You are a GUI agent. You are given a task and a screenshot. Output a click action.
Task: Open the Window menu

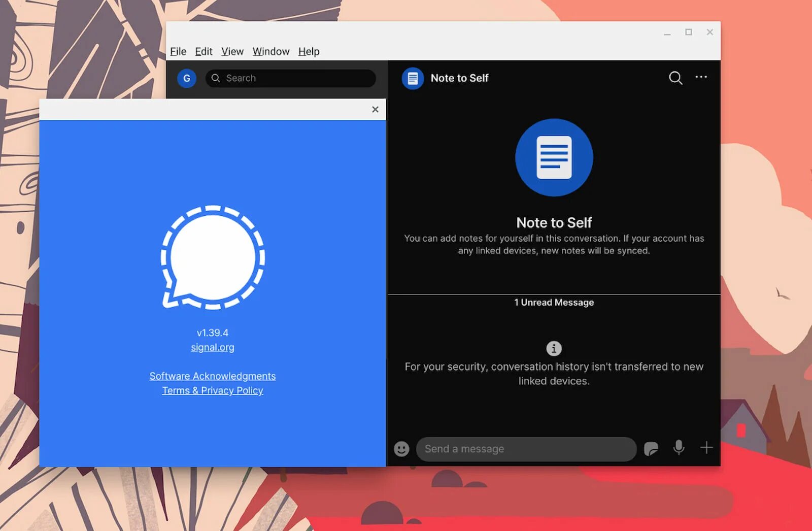(271, 51)
